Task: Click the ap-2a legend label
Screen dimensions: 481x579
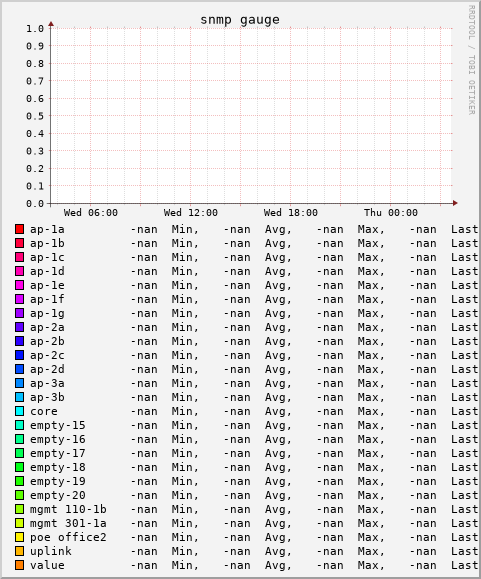Action: 47,328
